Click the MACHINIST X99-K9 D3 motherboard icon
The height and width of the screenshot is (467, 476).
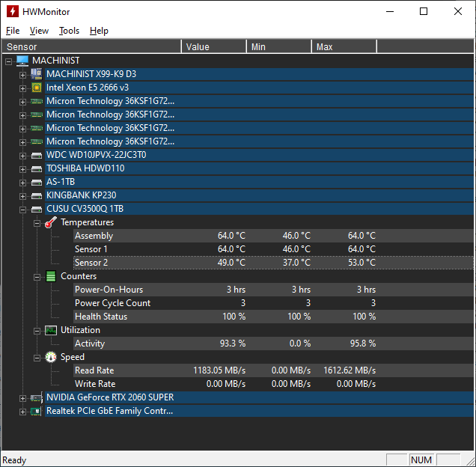click(x=37, y=74)
